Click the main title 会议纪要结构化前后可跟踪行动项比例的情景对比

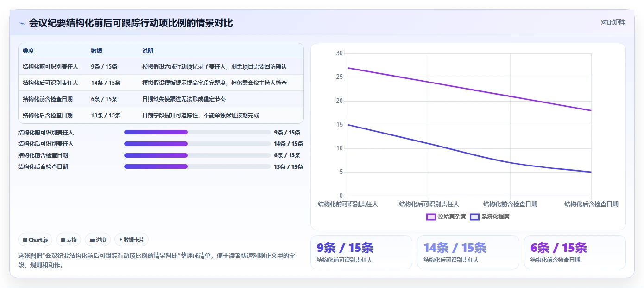click(131, 23)
